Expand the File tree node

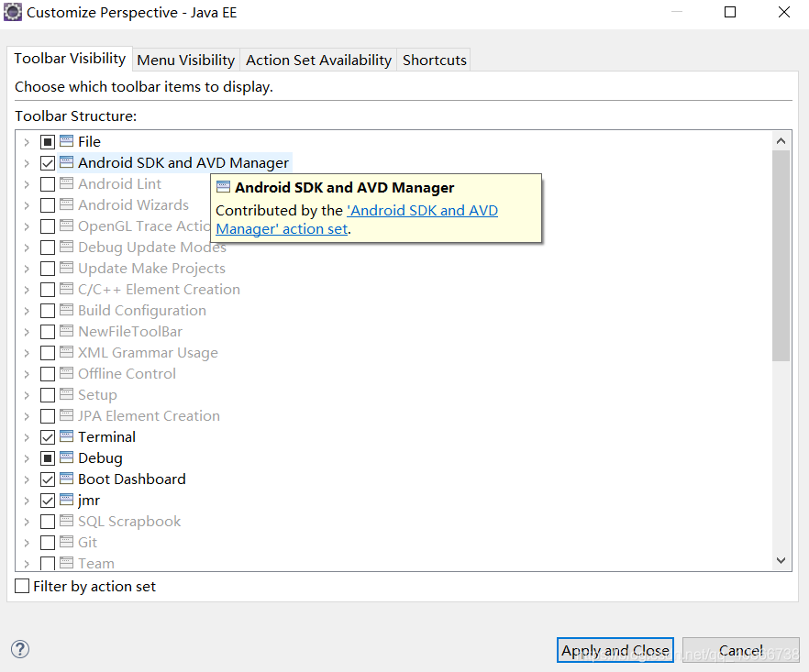(27, 142)
